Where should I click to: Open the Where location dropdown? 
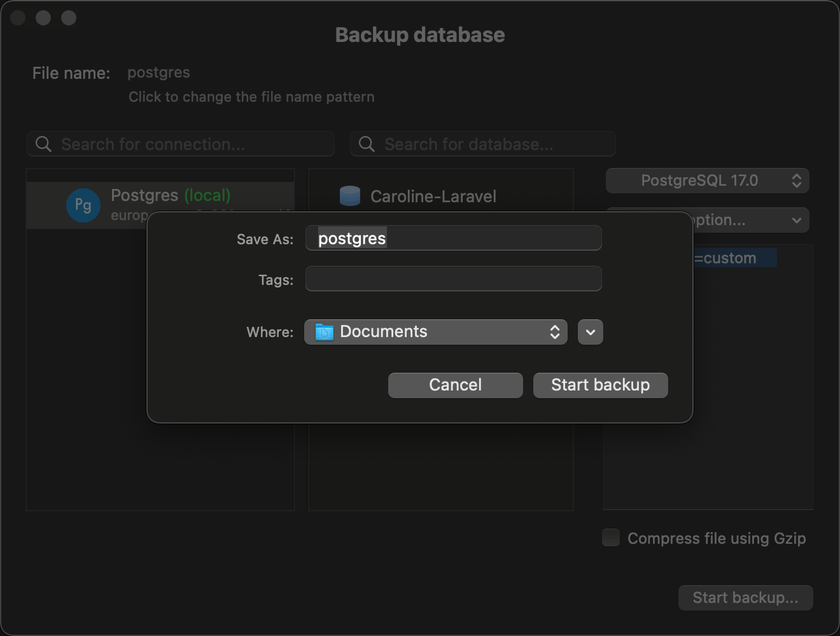tap(435, 331)
